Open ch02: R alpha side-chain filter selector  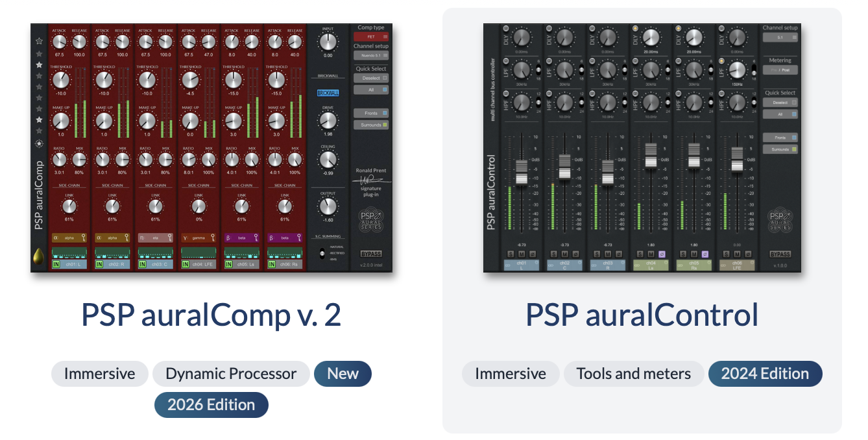click(x=112, y=238)
